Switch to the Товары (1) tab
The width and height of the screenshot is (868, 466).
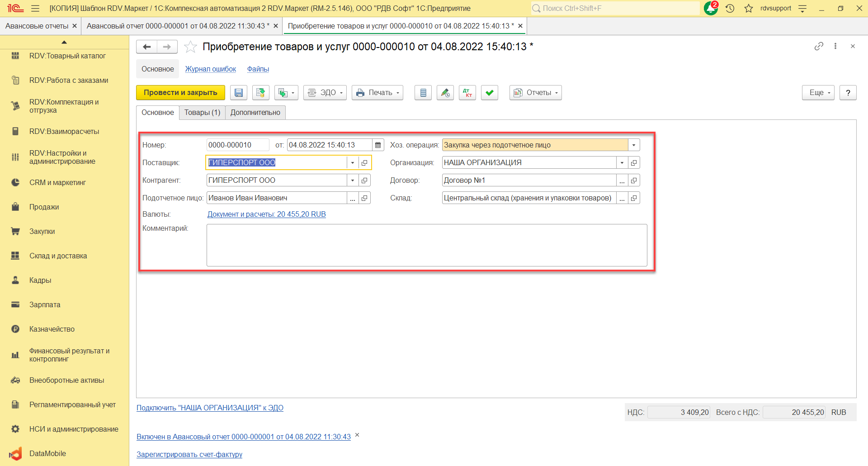pos(202,113)
